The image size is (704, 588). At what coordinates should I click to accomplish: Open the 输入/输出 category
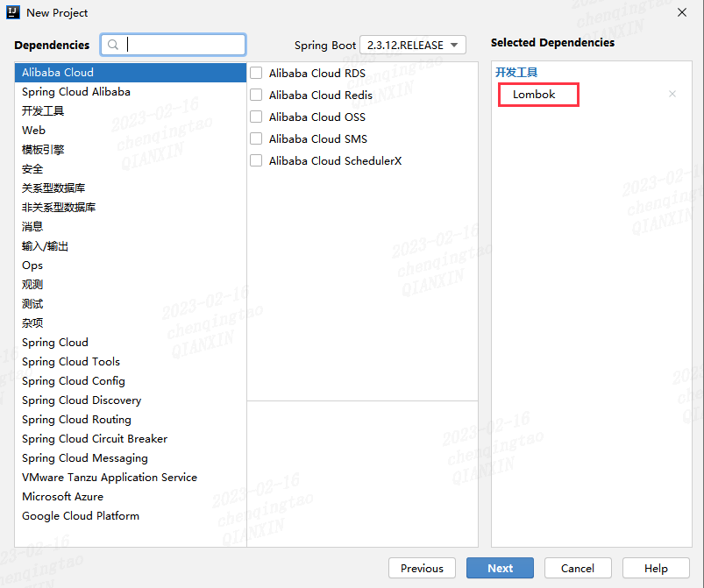click(131, 246)
